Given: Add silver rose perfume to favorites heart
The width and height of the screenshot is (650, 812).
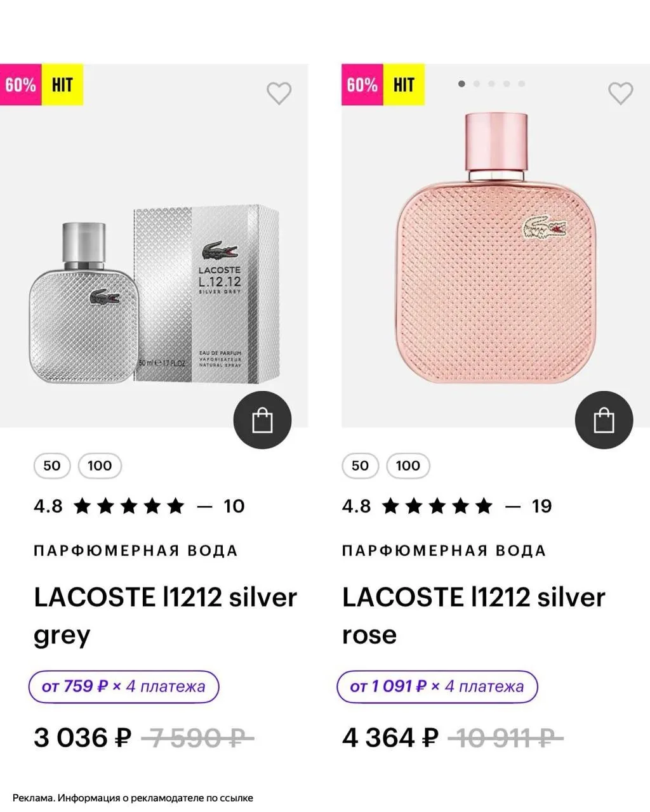Looking at the screenshot, I should click(621, 93).
